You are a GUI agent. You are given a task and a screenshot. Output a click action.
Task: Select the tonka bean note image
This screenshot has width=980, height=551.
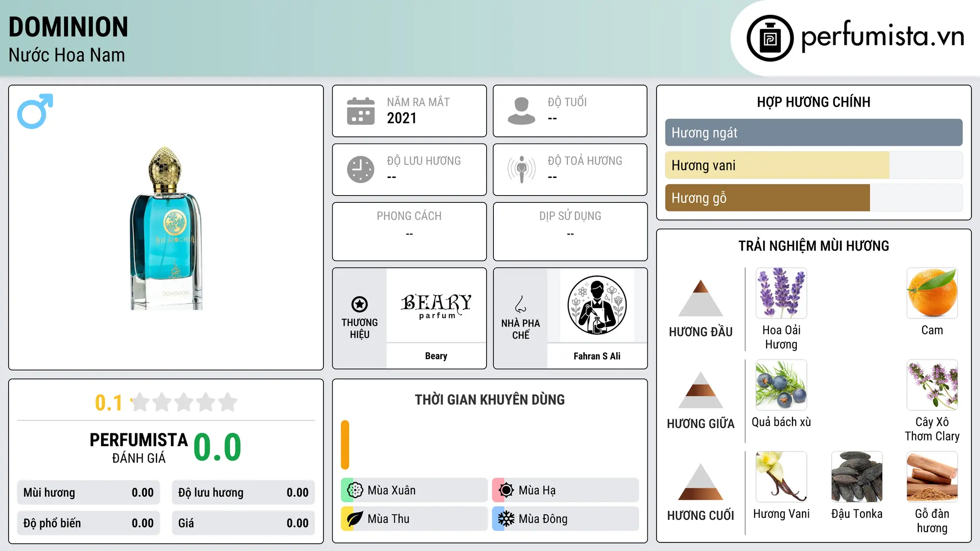tap(857, 477)
